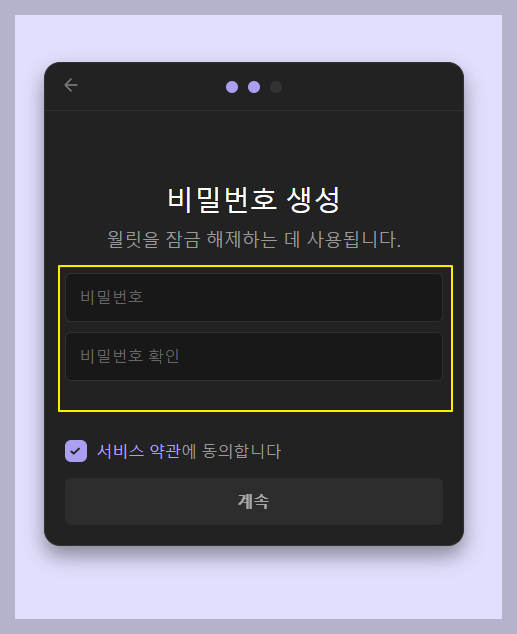The image size is (517, 634).
Task: Focus the 비밀번호 확인 input field
Action: tap(254, 357)
